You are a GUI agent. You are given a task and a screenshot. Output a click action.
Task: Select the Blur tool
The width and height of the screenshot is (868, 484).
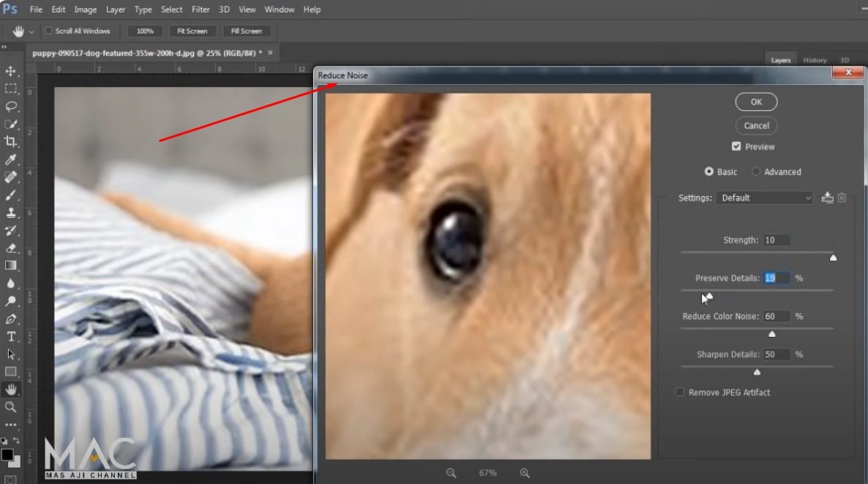[10, 283]
